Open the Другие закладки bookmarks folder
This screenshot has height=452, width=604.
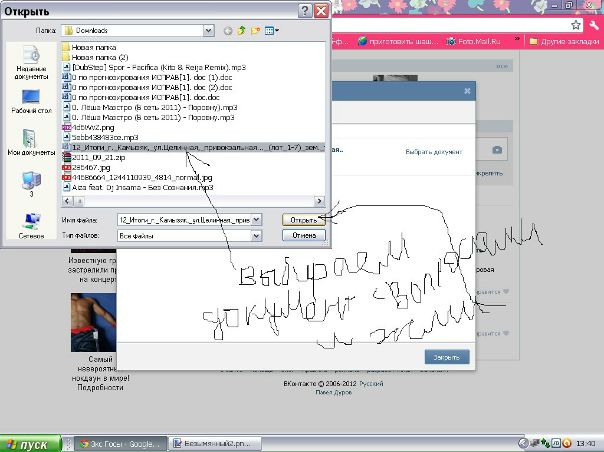567,42
